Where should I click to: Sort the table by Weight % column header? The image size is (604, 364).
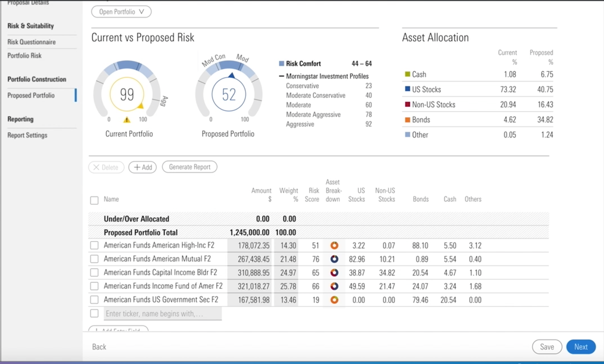pyautogui.click(x=288, y=195)
